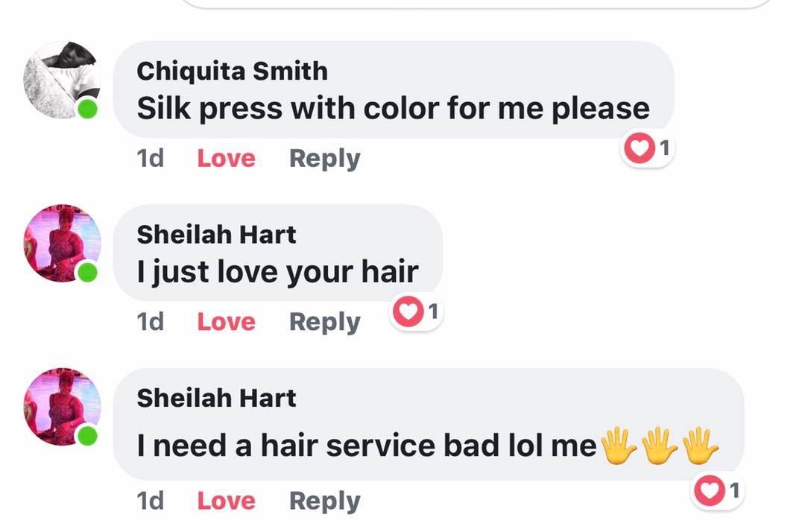Screen dimensions: 805x532
Task: Open Sheilah Hart name on bottom comment
Action: 216,398
